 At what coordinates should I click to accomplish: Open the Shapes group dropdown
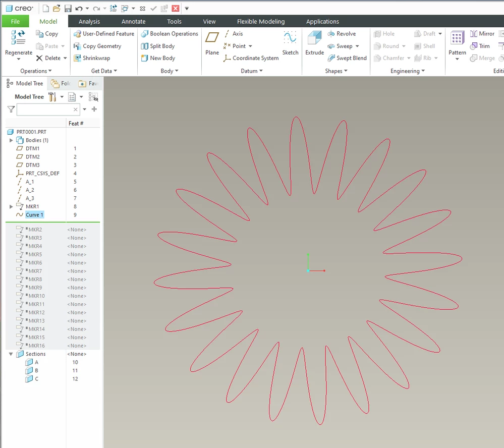[336, 71]
